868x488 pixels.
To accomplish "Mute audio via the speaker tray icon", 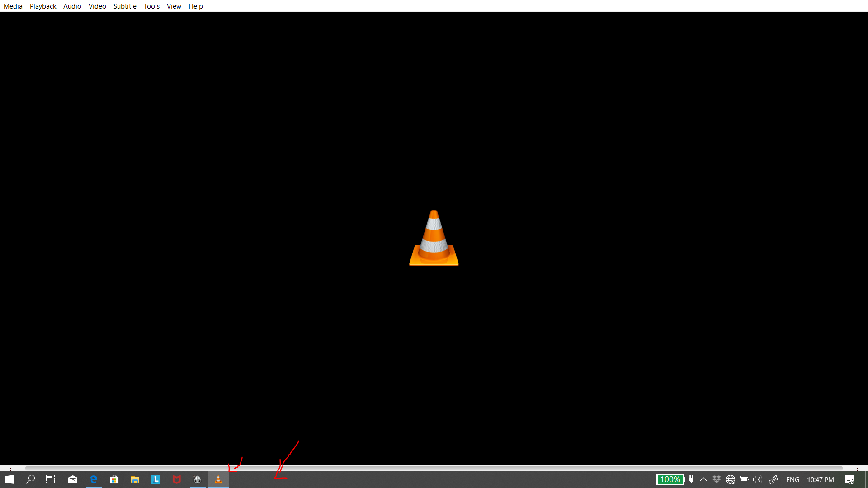I will coord(757,479).
